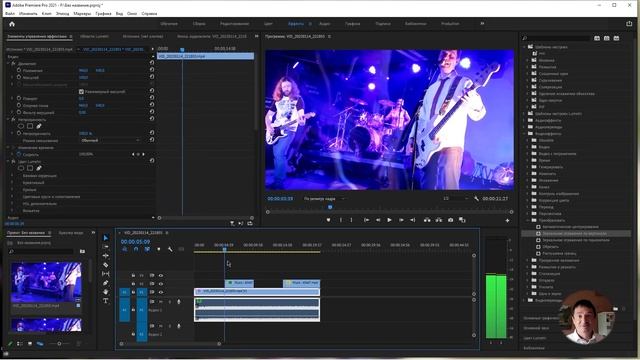The width and height of the screenshot is (640, 360).
Task: Toggle Uniform Scale checkbox
Action: (81, 92)
